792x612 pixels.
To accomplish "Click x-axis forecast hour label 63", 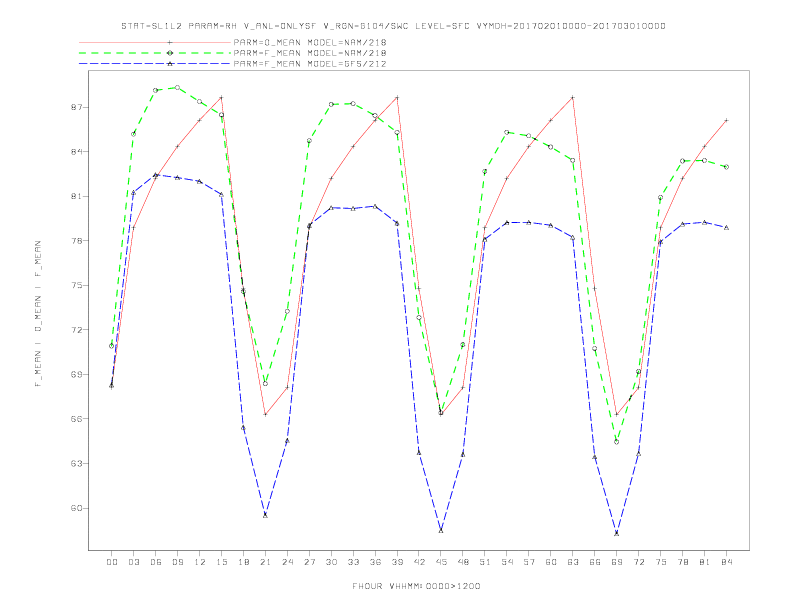I will [x=573, y=562].
